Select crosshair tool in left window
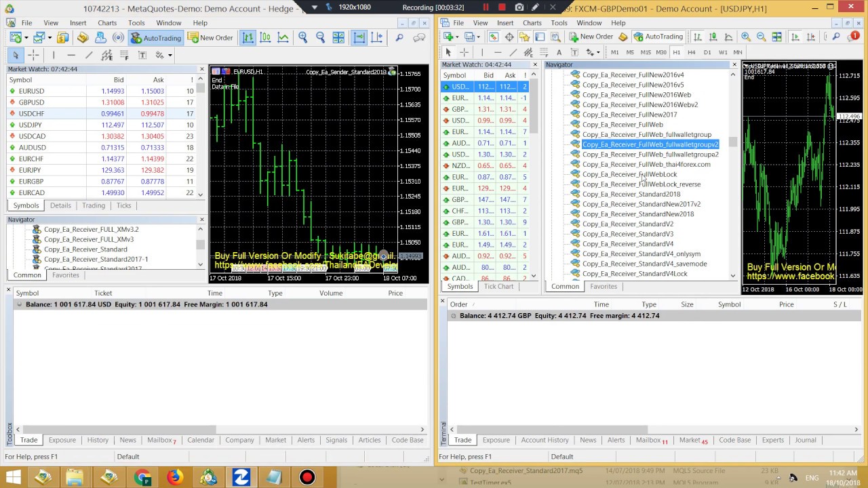This screenshot has height=488, width=868. pyautogui.click(x=33, y=55)
